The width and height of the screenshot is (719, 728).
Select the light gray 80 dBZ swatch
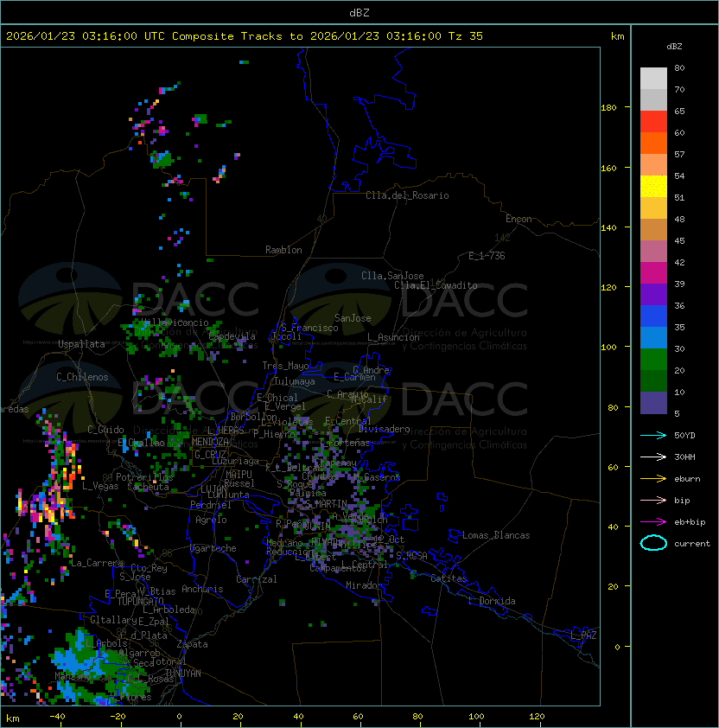point(653,79)
